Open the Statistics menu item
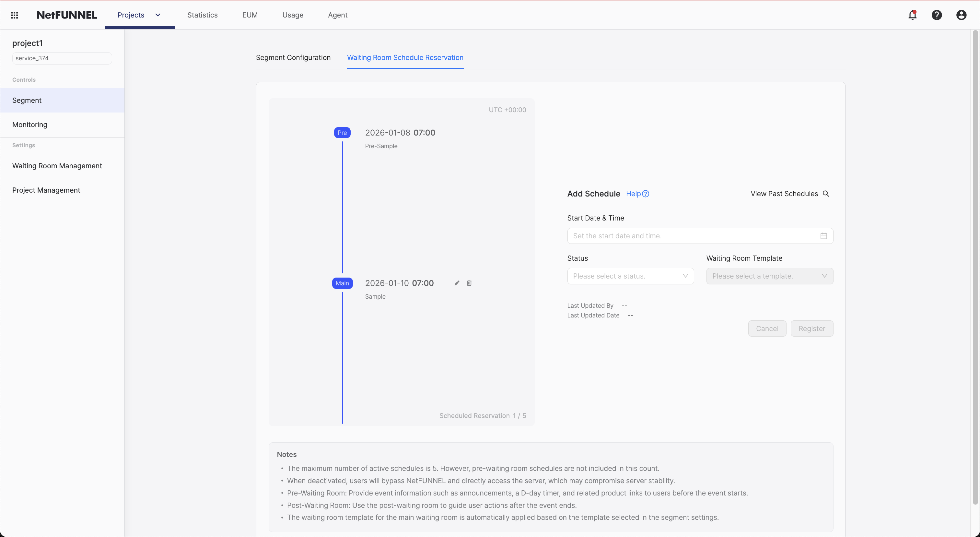 pyautogui.click(x=203, y=15)
